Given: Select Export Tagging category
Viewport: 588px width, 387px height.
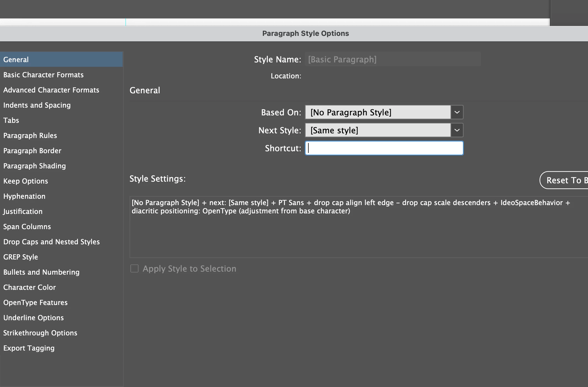Looking at the screenshot, I should coord(29,348).
